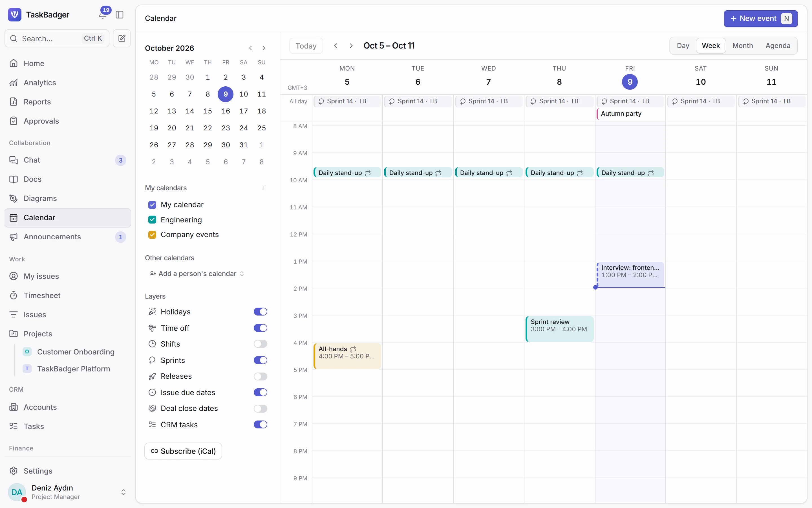The height and width of the screenshot is (508, 812).
Task: Go to My issues
Action: coord(67,276)
